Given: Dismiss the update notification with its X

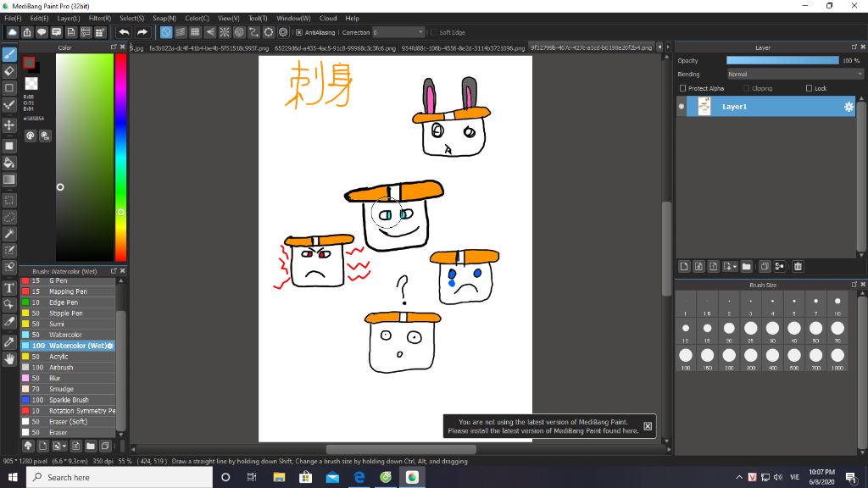Looking at the screenshot, I should coord(648,426).
